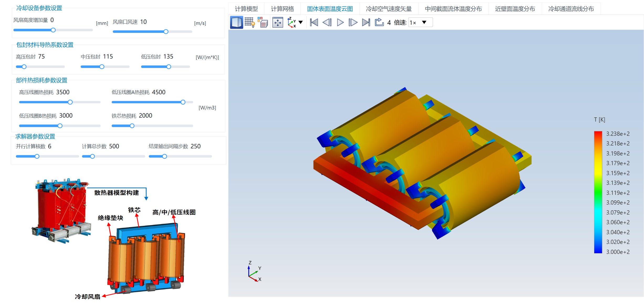Click the 低压线圈A热损耗 slider handle
The image size is (644, 308).
[x=183, y=102]
